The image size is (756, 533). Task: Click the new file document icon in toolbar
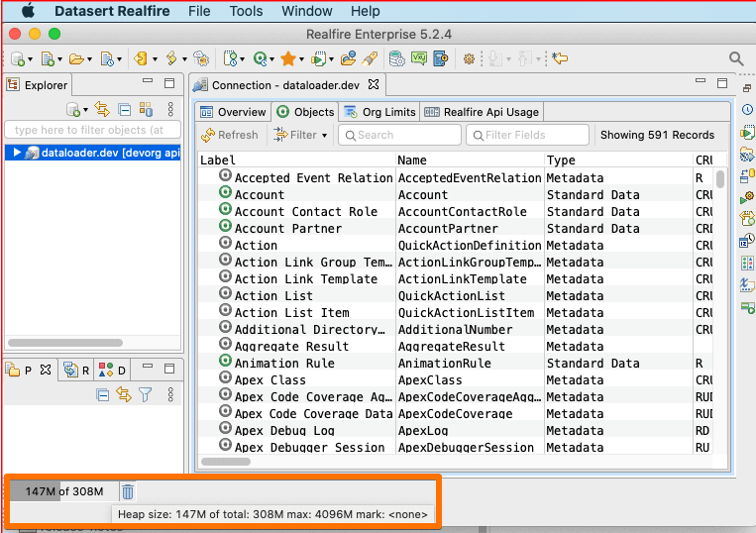click(48, 58)
